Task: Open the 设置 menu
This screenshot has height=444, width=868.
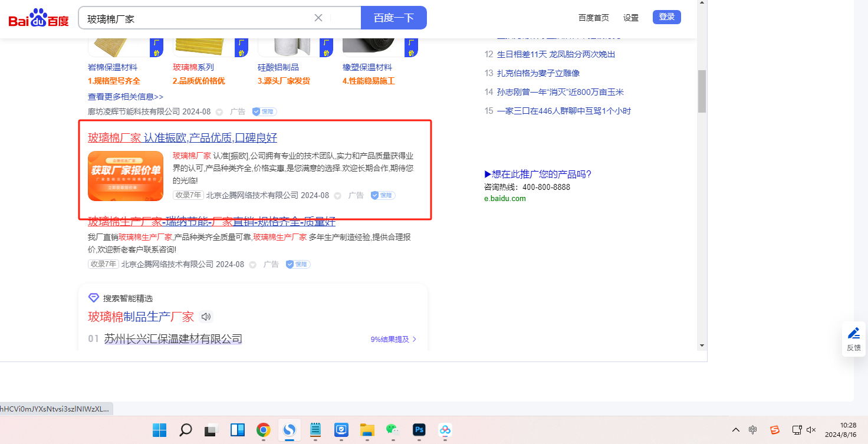Action: (631, 18)
